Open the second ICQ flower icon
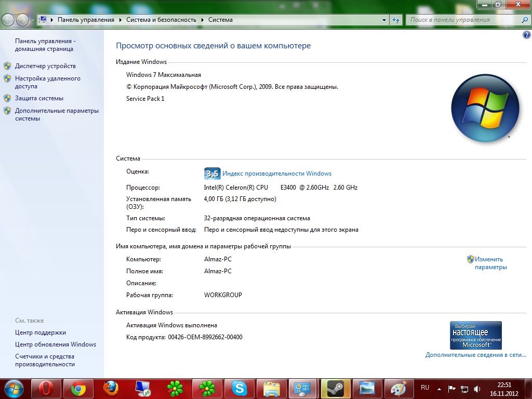 (207, 389)
